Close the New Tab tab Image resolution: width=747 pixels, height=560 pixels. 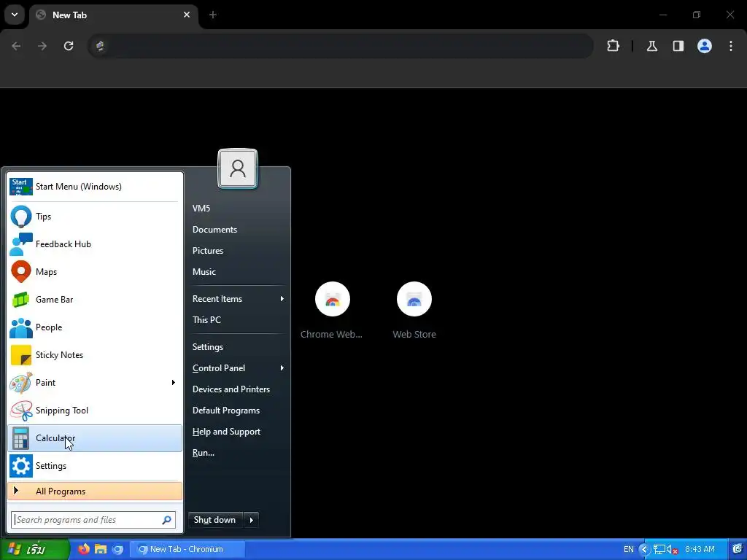(x=187, y=15)
